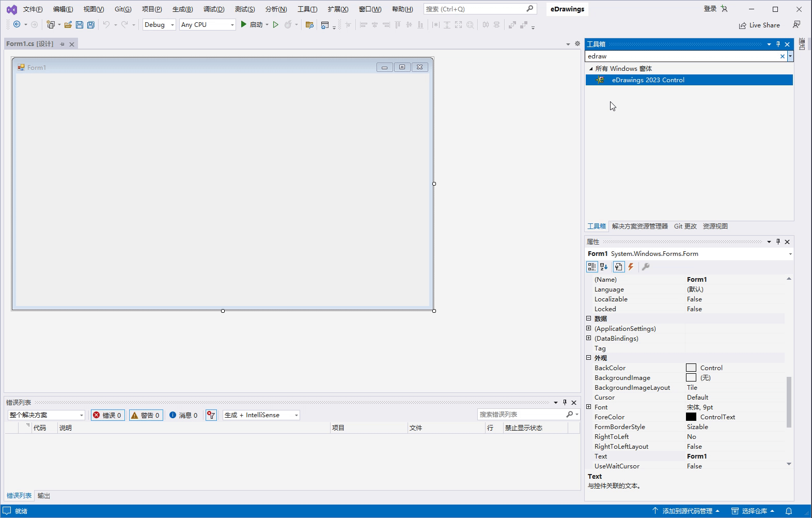Click the window layout icon in the toolbar

pyautogui.click(x=325, y=24)
